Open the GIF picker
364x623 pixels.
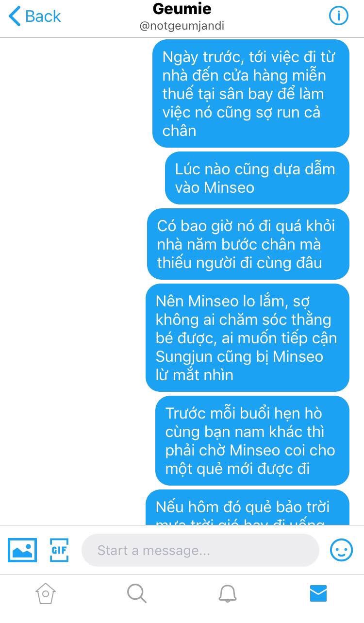59,550
